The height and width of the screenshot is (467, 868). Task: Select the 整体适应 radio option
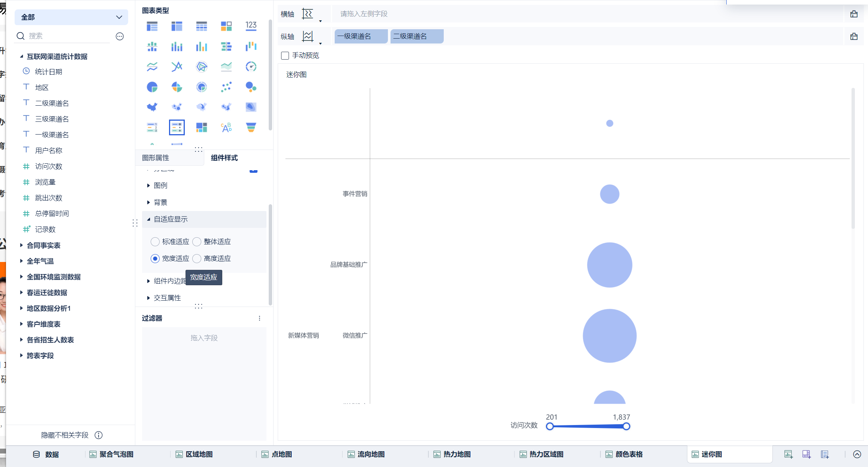click(197, 242)
